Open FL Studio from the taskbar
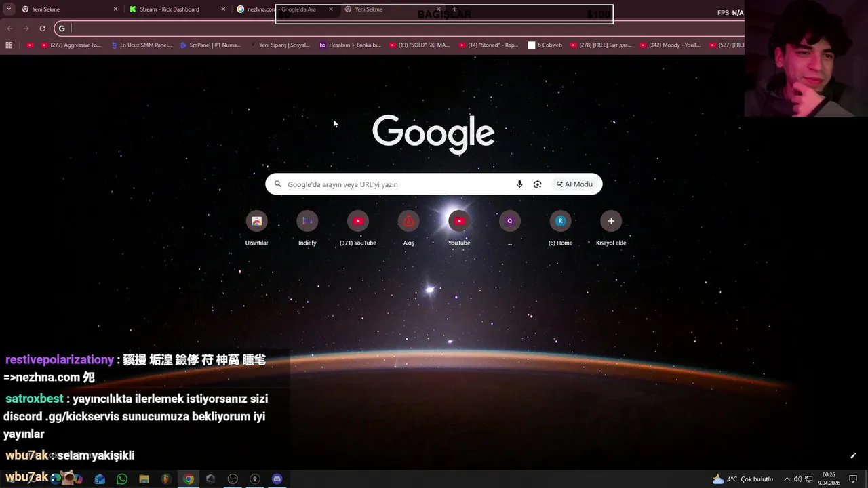The height and width of the screenshot is (488, 868). [166, 479]
